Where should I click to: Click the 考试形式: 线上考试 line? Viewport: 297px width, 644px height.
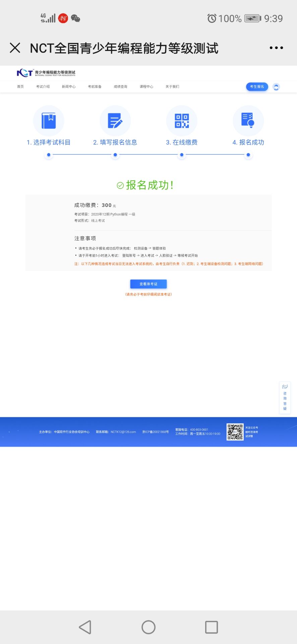tap(90, 221)
